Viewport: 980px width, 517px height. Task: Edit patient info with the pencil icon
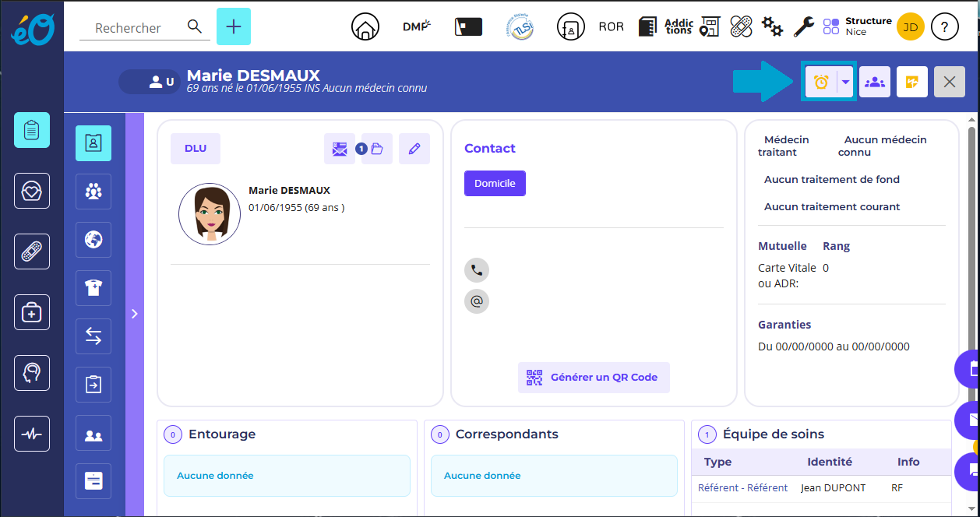[414, 149]
